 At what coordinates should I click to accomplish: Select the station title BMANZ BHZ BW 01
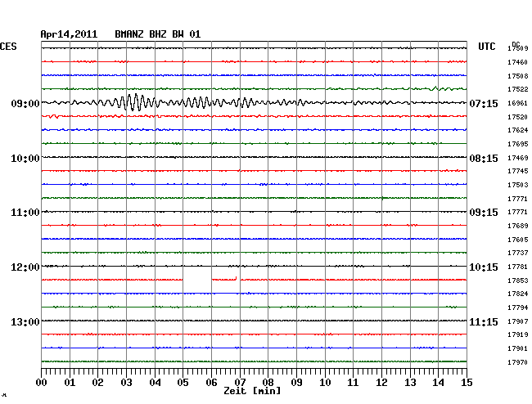coord(158,34)
